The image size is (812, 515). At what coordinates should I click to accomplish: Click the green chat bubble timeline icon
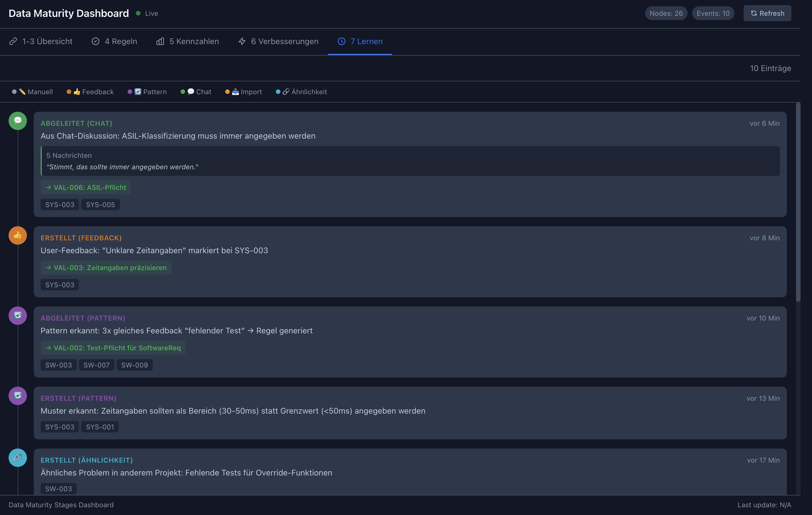pyautogui.click(x=17, y=121)
